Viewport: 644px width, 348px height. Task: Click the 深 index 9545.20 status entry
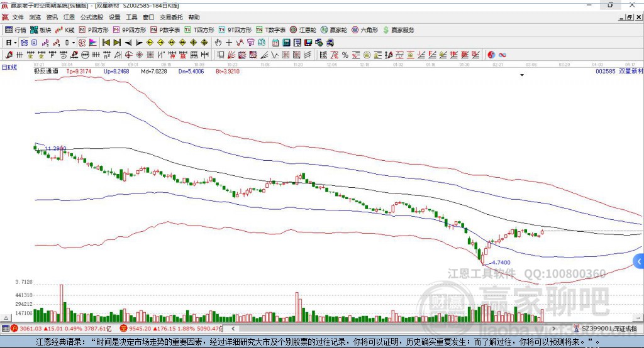(x=170, y=329)
